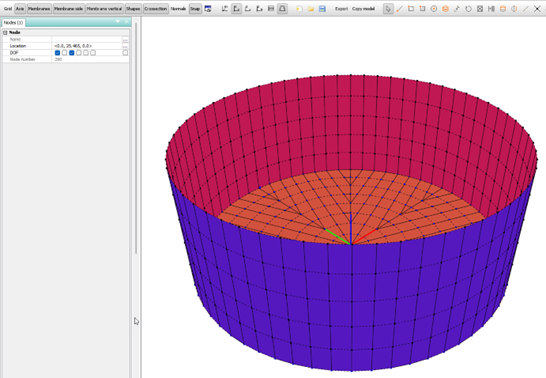This screenshot has height=378, width=546.
Task: Toggle the Membrane vertical button
Action: [x=104, y=9]
